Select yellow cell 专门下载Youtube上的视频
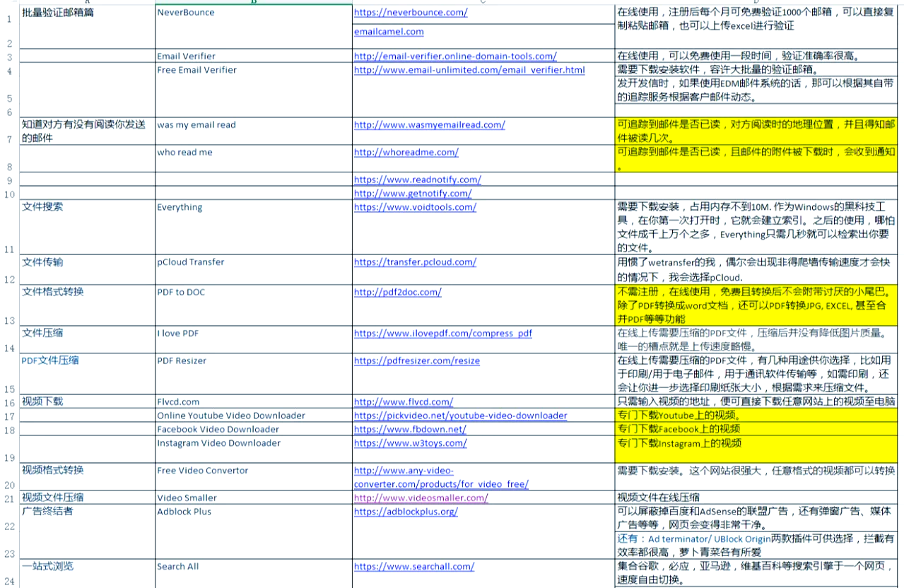Viewport: 904px width, 588px height. click(756, 416)
